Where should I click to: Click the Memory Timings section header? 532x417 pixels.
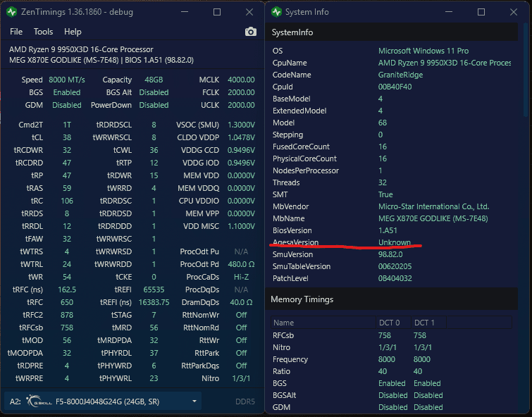[302, 299]
